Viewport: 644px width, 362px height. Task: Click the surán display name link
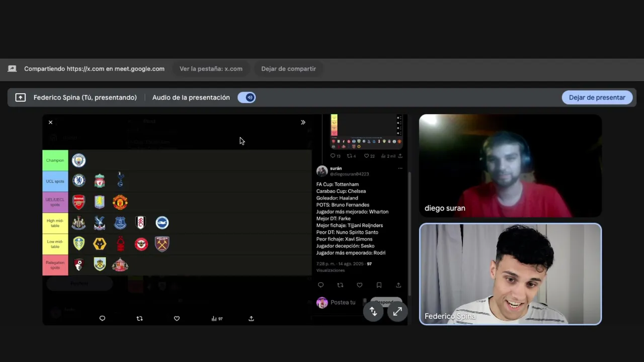pos(336,168)
